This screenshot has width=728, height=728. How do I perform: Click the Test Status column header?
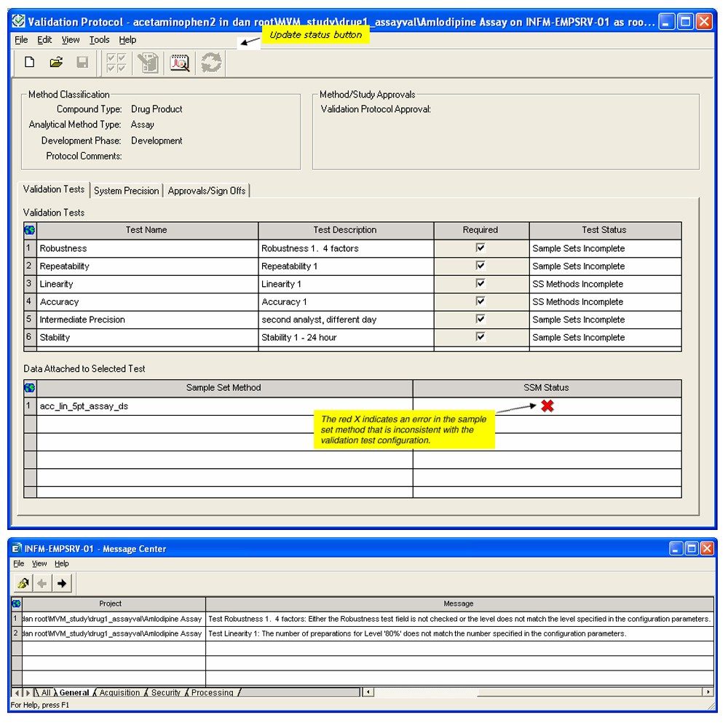(x=604, y=230)
